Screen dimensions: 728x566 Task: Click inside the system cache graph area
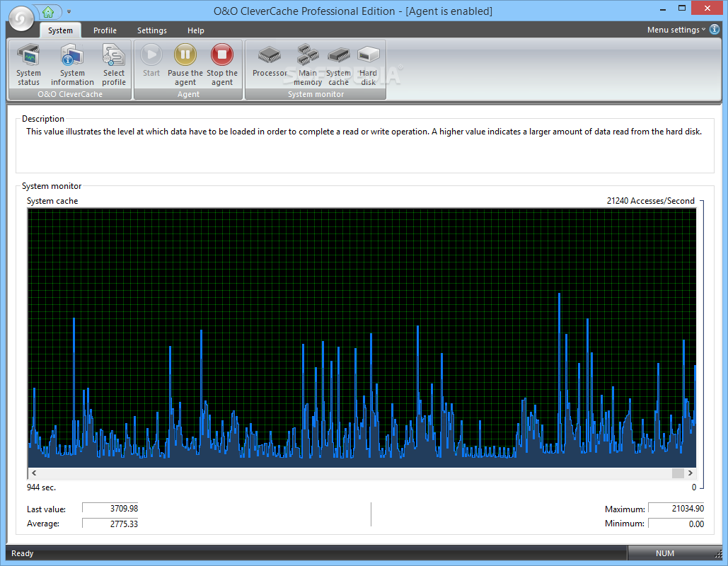tap(362, 337)
